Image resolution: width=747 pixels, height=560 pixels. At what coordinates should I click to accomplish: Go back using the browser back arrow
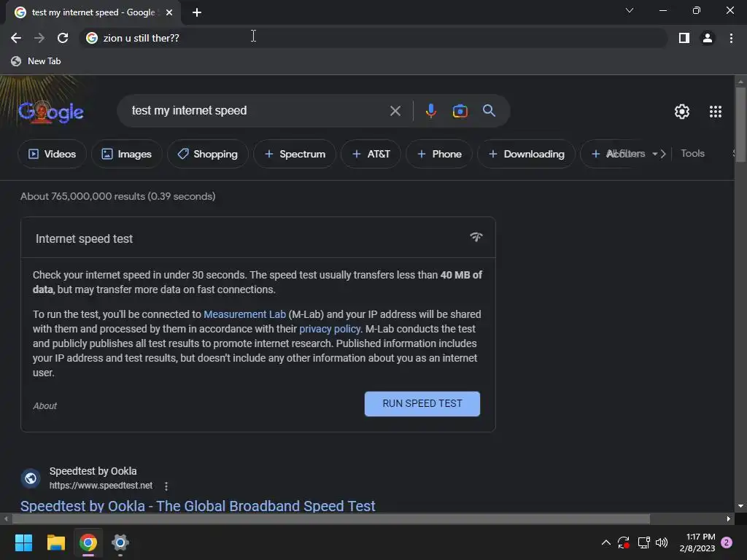pyautogui.click(x=16, y=38)
